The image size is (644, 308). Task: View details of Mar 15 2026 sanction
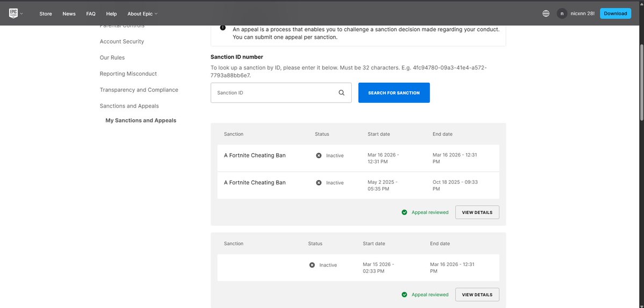477,295
